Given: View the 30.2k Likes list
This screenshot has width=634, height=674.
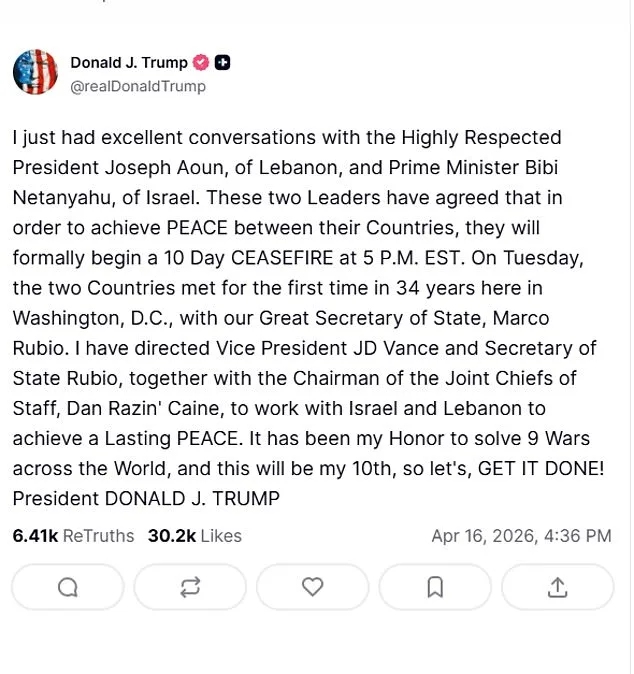Looking at the screenshot, I should (x=195, y=536).
